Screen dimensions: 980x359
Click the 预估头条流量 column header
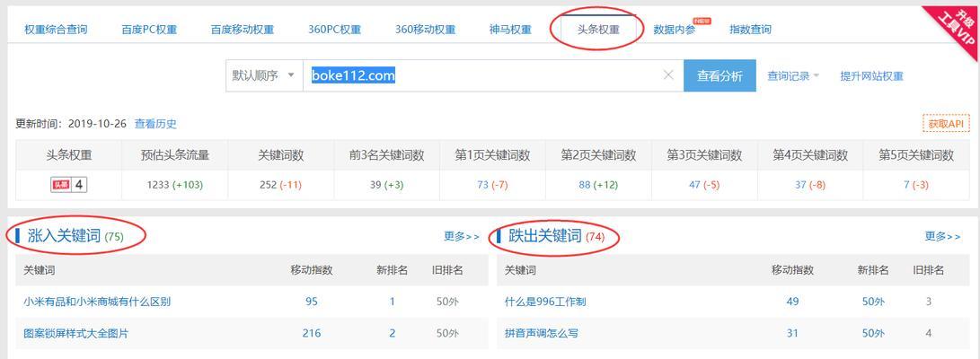tap(175, 155)
